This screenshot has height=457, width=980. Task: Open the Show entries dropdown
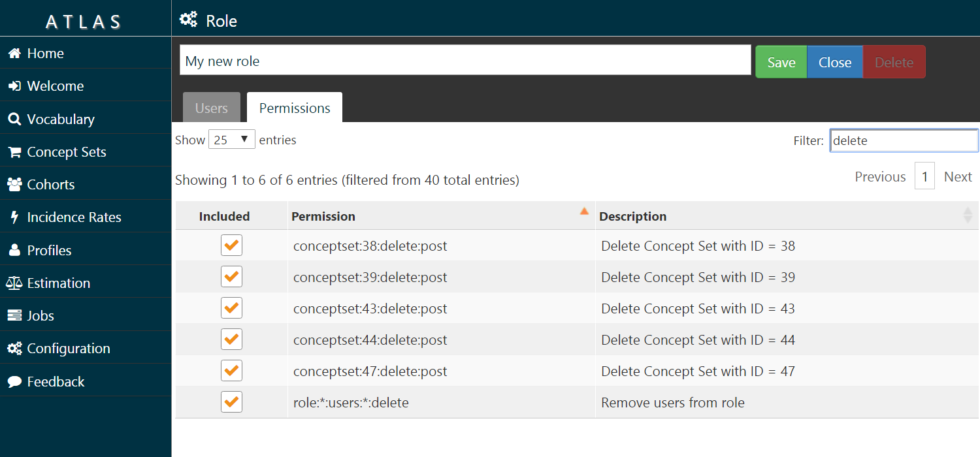231,139
